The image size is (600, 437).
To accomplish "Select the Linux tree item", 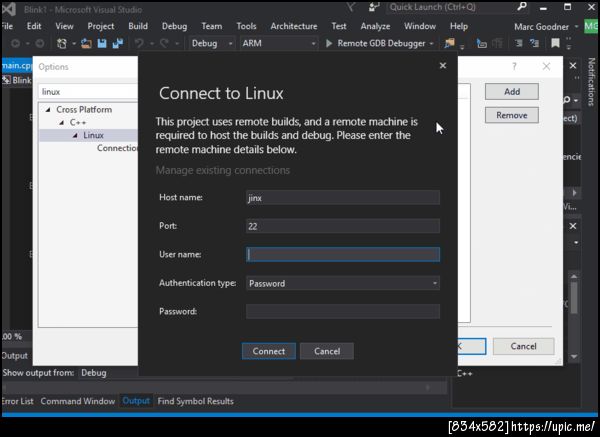I will point(93,135).
